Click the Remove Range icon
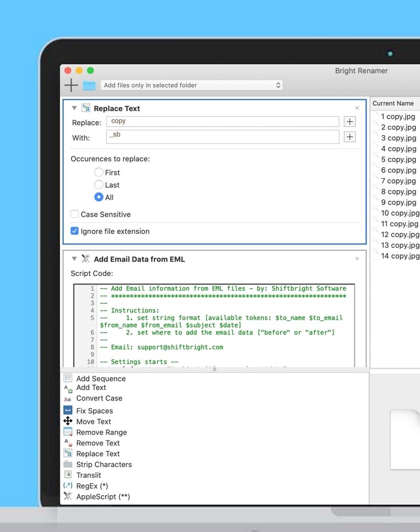Screen dimensions: 420x532 tap(68, 432)
